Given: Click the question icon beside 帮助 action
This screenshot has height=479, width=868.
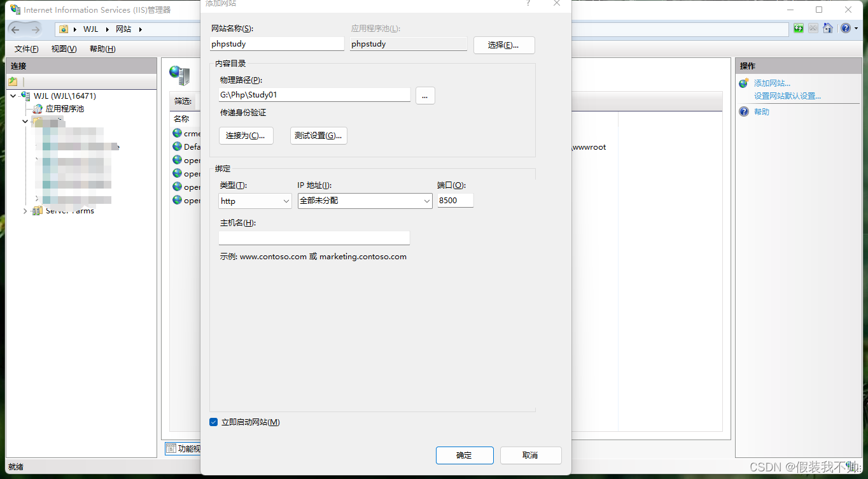Looking at the screenshot, I should click(x=744, y=111).
